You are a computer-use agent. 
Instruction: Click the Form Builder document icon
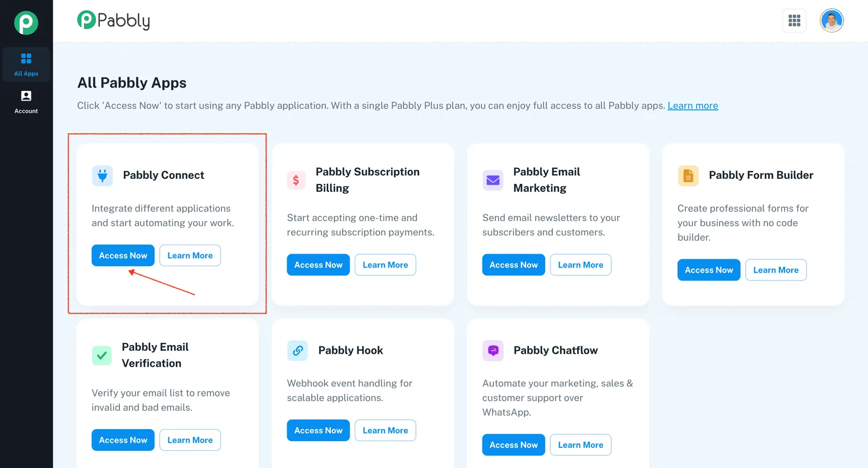coord(688,175)
